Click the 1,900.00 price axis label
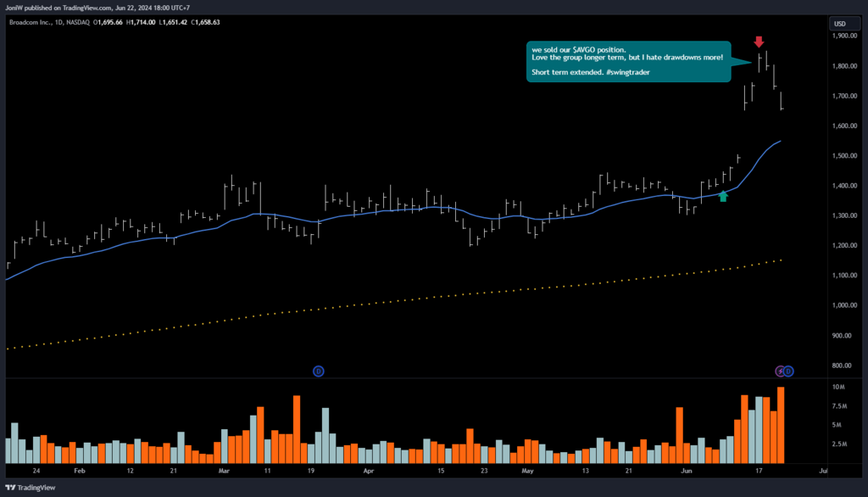This screenshot has width=868, height=497. pos(843,36)
